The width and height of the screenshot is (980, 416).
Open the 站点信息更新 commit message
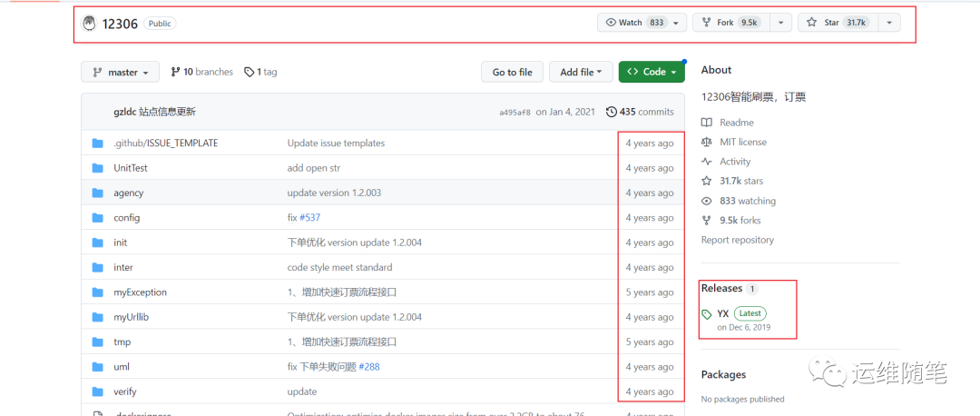(168, 112)
